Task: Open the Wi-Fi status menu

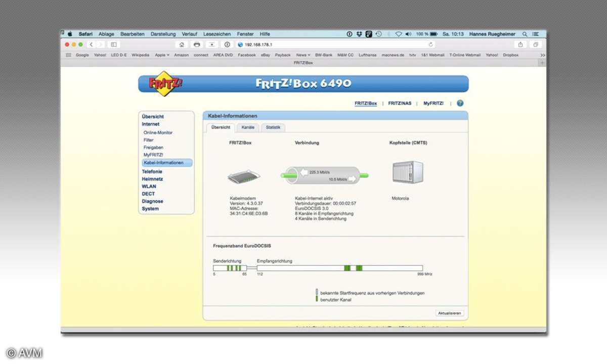Action: pos(398,34)
